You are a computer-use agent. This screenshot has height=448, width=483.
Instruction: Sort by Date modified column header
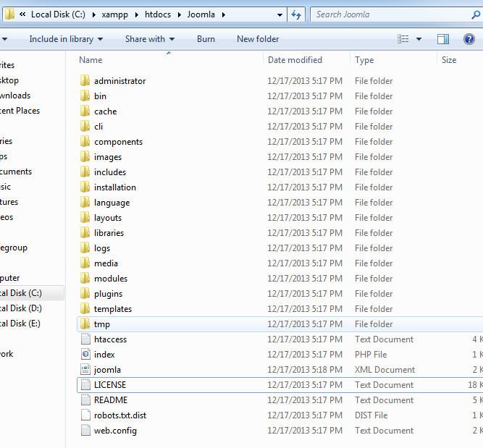pos(295,60)
